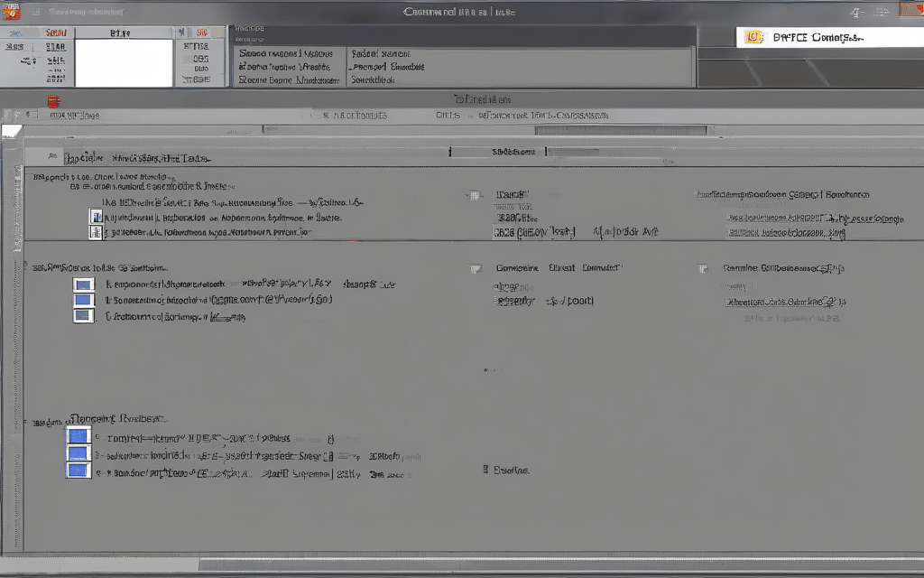The width and height of the screenshot is (924, 578).
Task: Select the first entry in the top list panel
Action: tap(289, 52)
